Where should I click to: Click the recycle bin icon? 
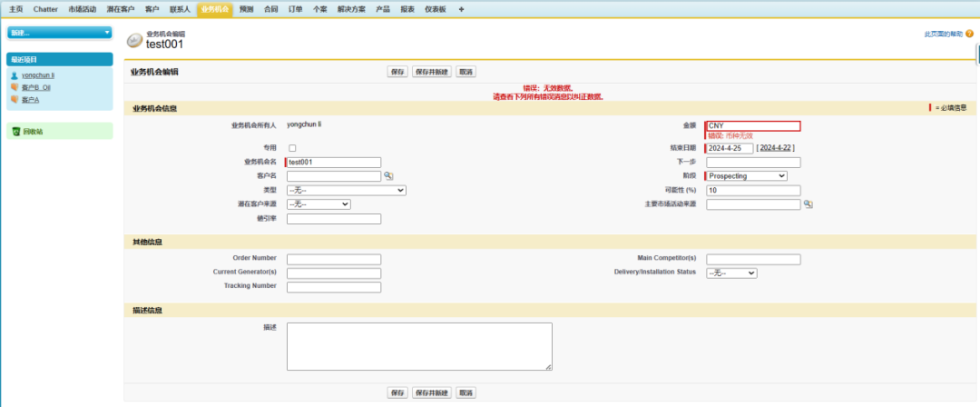click(x=15, y=132)
